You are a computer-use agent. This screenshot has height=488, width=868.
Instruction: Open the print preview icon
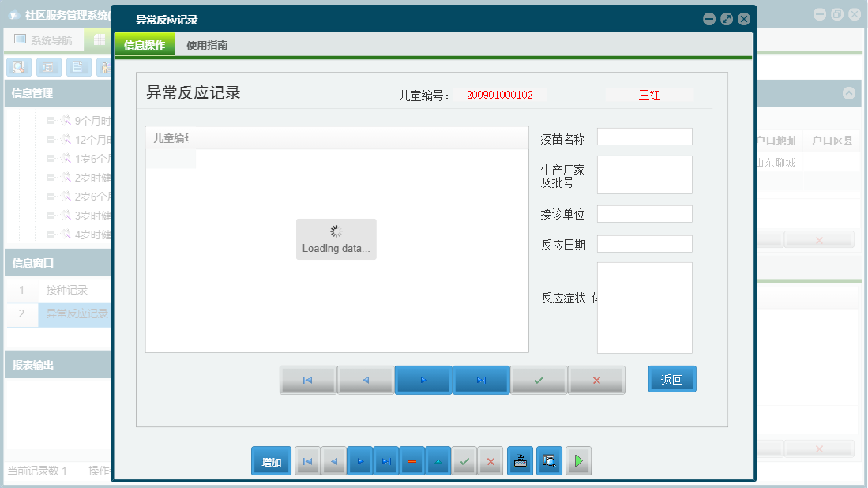click(549, 460)
